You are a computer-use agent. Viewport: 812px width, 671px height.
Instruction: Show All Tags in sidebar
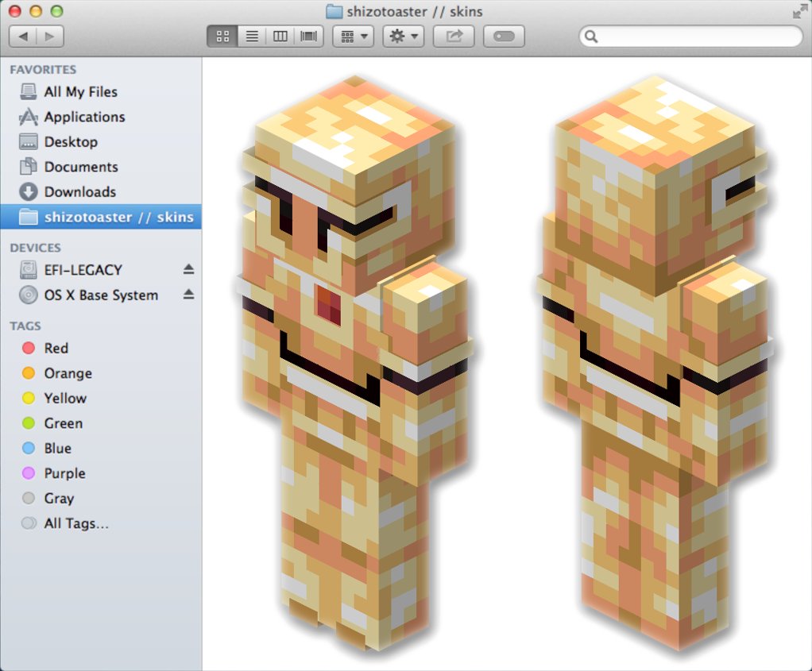point(100,523)
